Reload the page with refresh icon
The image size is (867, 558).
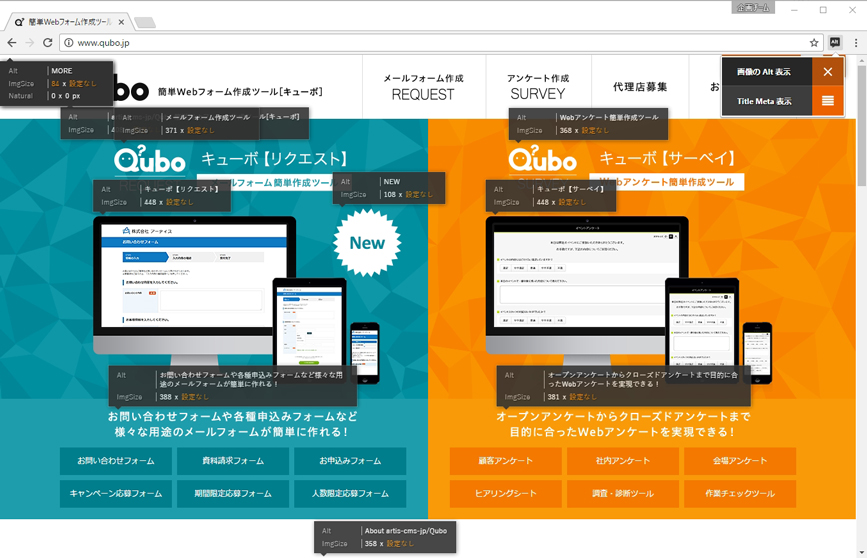48,43
